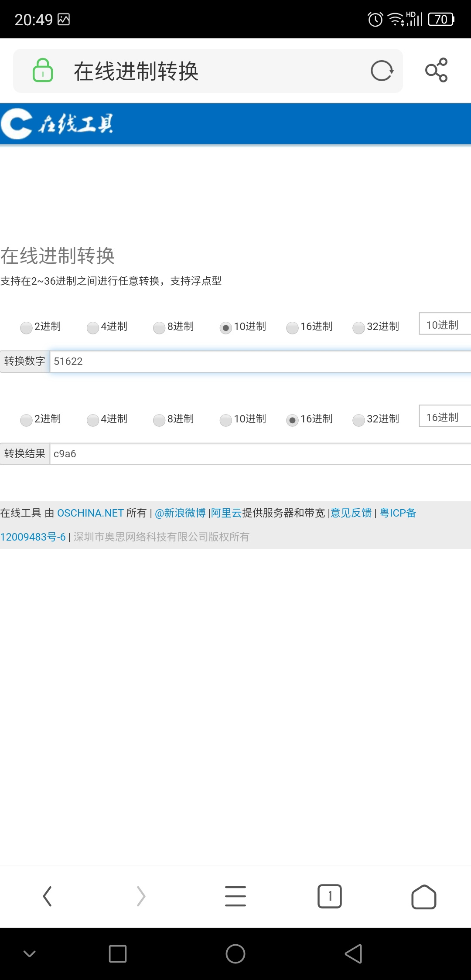Viewport: 471px width, 980px height.
Task: Open the 意见反馈 feedback link
Action: [x=352, y=513]
